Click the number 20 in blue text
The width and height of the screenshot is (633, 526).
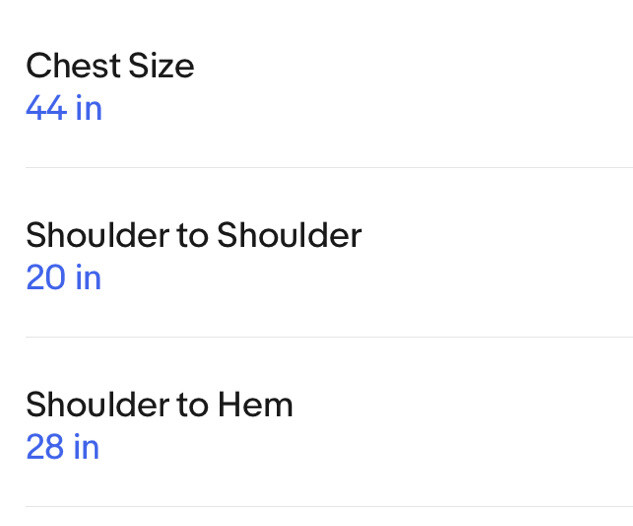pos(45,277)
